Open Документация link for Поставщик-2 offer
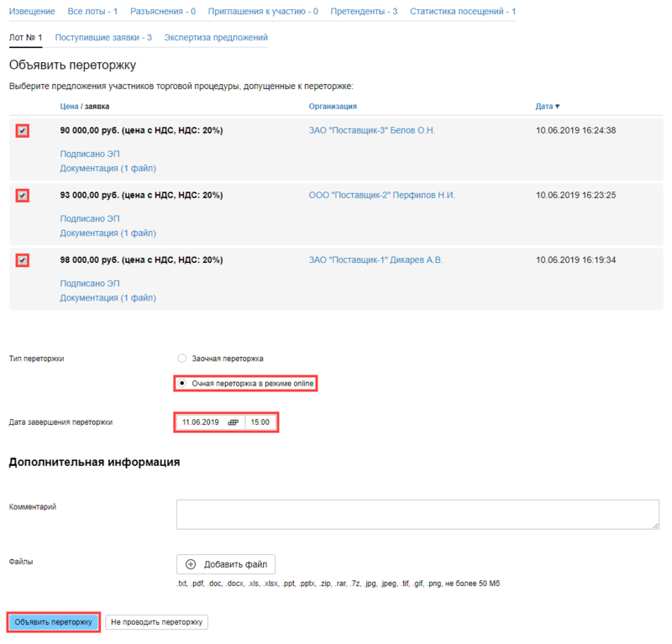 [x=108, y=233]
